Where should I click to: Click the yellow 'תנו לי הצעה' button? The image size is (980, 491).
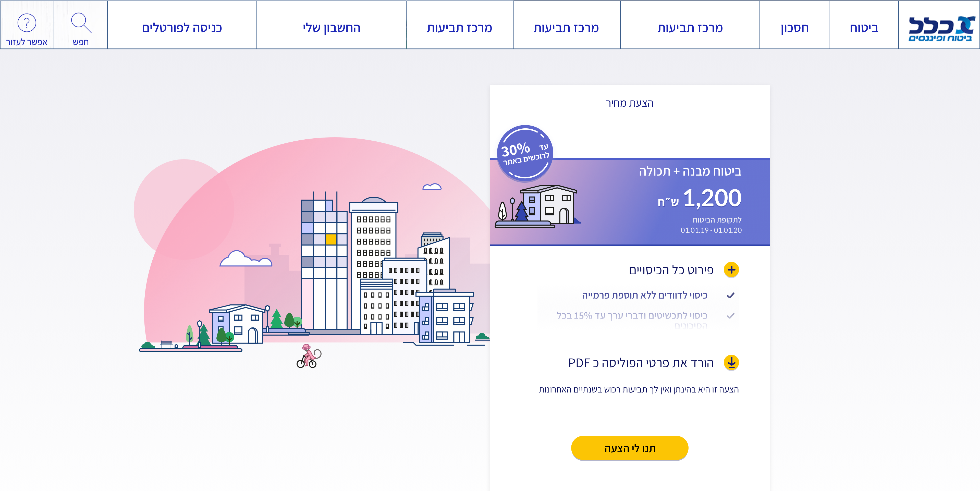pos(630,448)
